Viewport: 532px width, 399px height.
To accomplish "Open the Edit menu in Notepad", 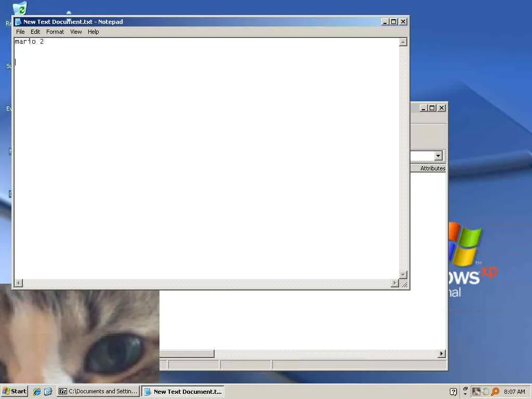I will click(35, 32).
